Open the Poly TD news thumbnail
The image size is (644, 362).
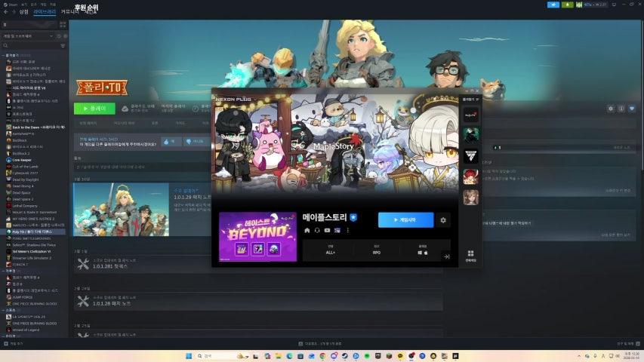tap(121, 210)
